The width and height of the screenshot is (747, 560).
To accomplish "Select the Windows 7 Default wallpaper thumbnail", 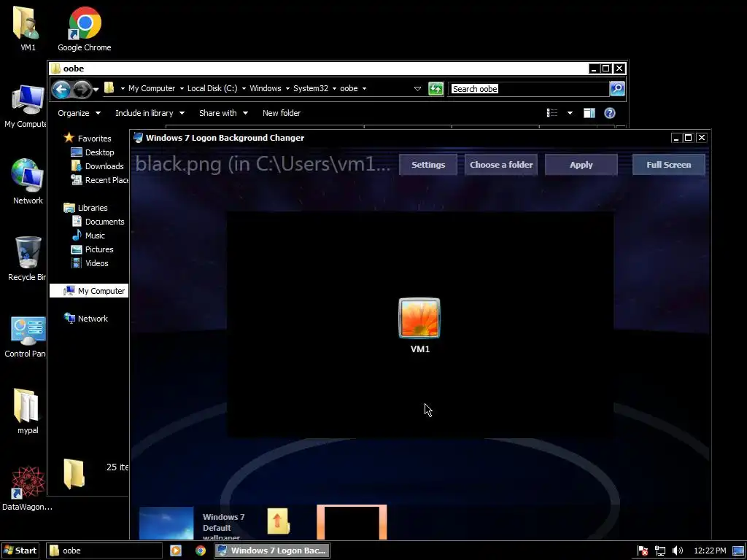I will click(x=166, y=523).
